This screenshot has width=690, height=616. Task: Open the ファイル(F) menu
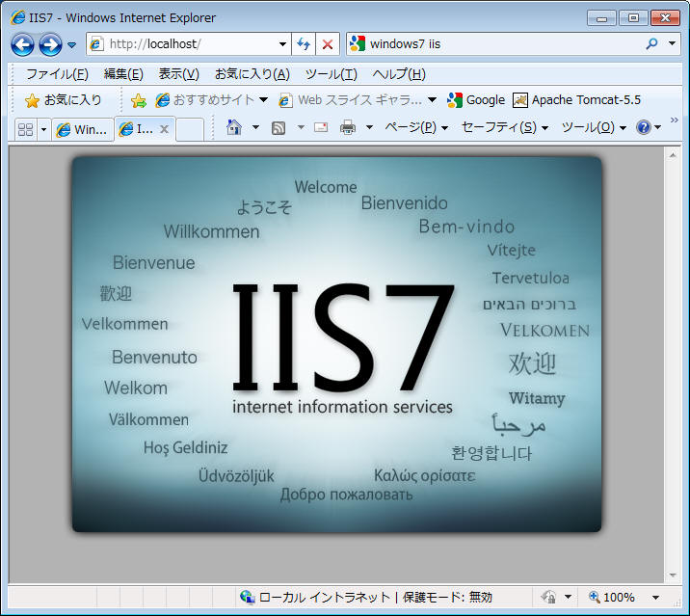click(57, 74)
